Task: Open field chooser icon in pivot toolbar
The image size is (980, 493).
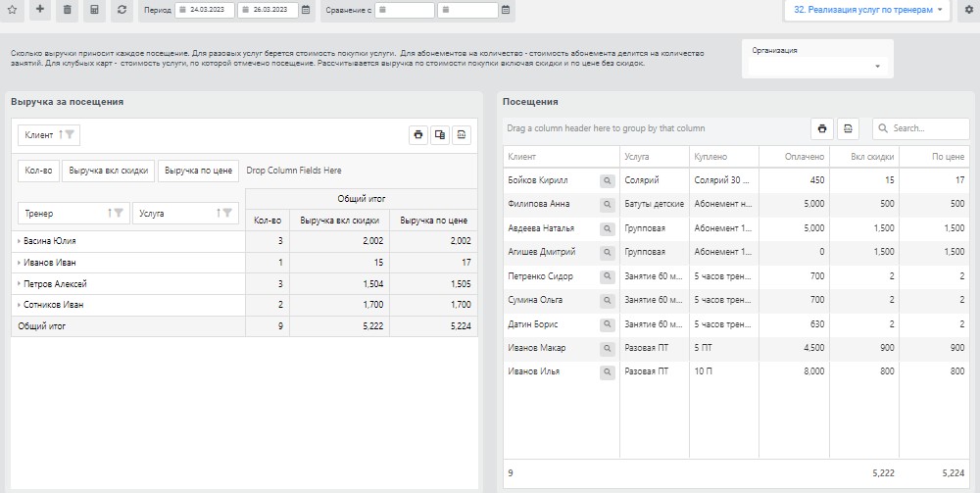Action: point(440,135)
